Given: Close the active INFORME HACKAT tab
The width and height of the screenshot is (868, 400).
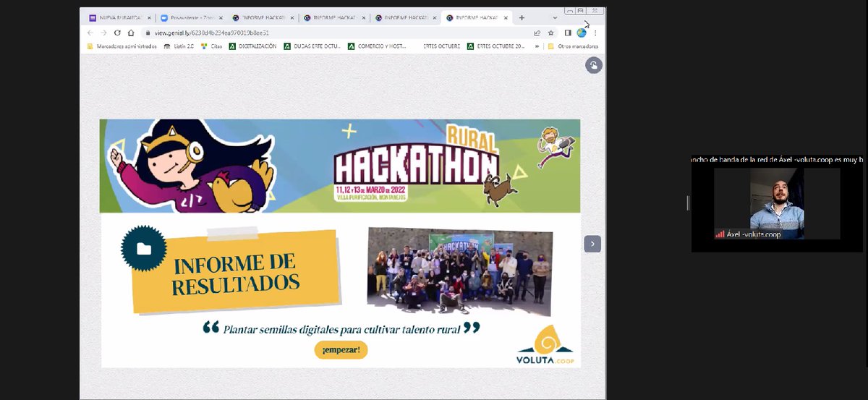Looking at the screenshot, I should [x=506, y=17].
